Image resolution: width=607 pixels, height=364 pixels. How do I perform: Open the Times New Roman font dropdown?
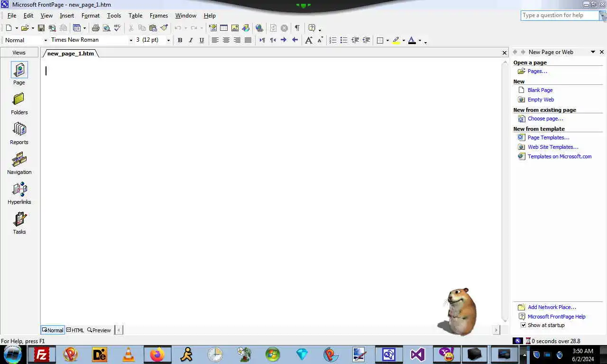[x=131, y=40]
